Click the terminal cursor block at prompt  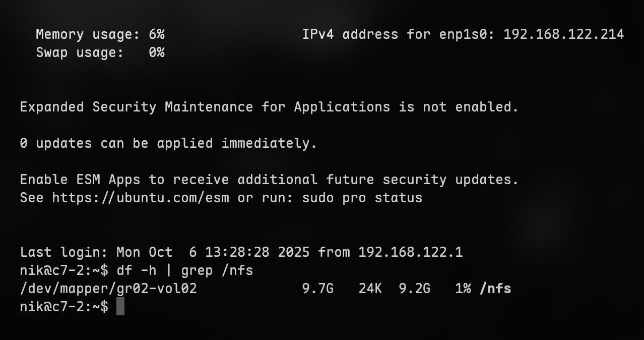[x=120, y=307]
